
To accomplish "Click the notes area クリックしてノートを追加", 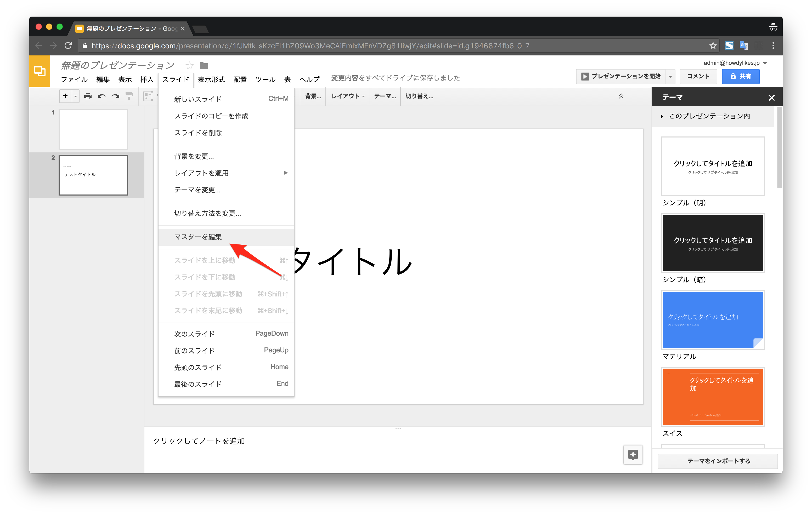I will (199, 440).
